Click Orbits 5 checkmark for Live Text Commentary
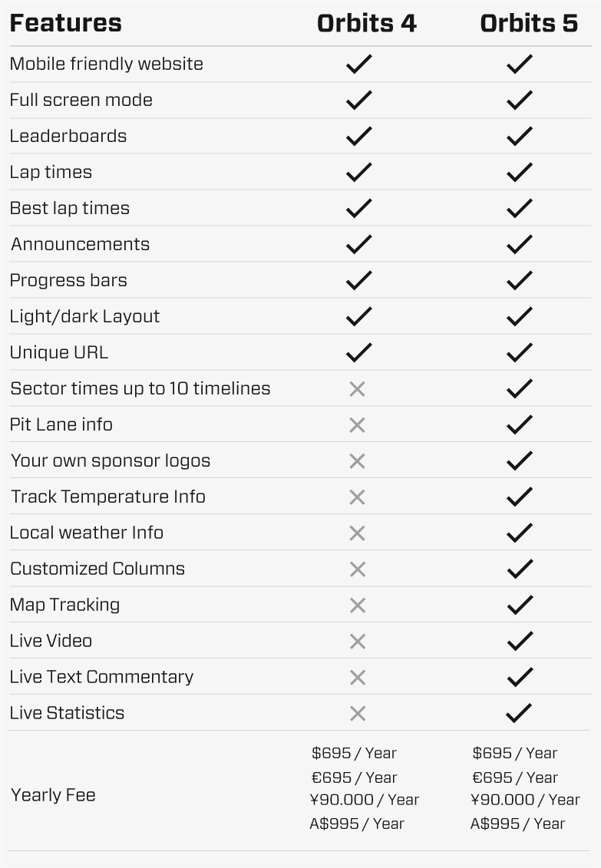This screenshot has height=868, width=601. pos(520,677)
